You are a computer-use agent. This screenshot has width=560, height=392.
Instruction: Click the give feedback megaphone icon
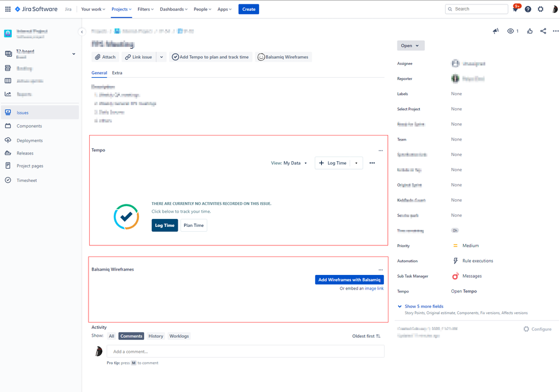pyautogui.click(x=496, y=31)
